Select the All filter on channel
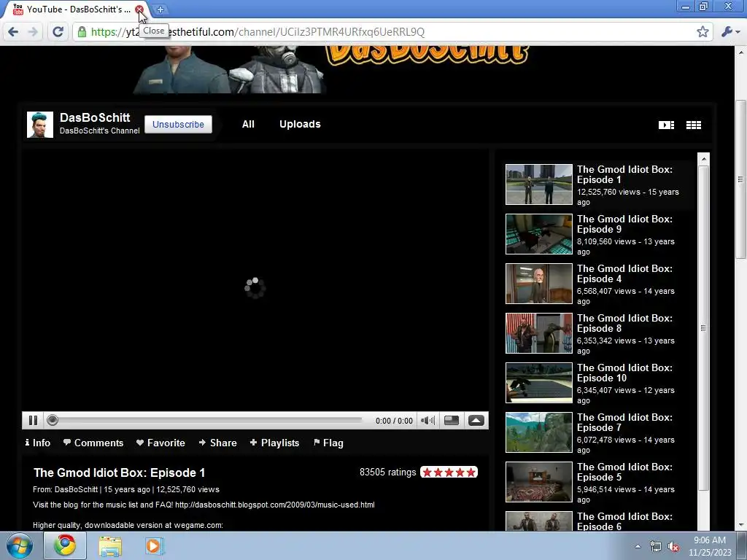747x560 pixels. pyautogui.click(x=248, y=124)
